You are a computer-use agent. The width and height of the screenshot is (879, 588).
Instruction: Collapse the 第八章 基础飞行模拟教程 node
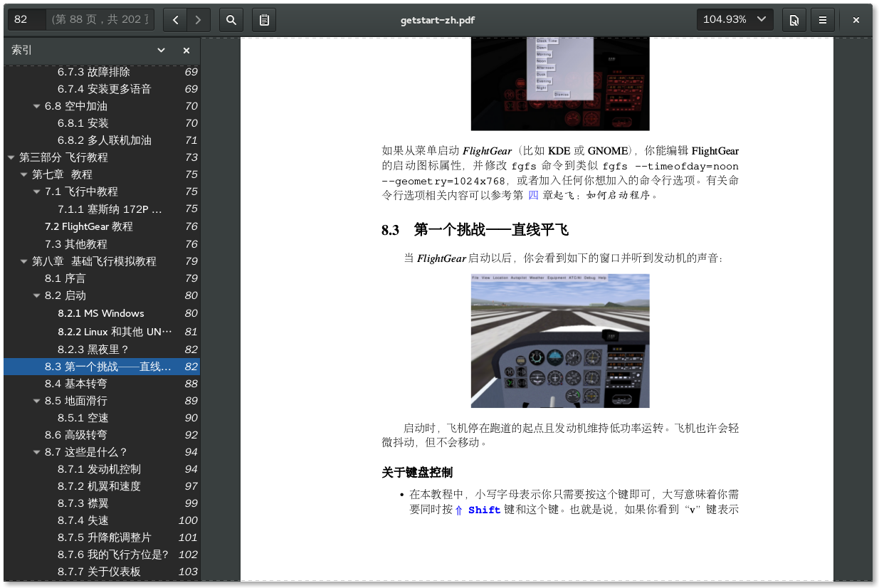[24, 261]
